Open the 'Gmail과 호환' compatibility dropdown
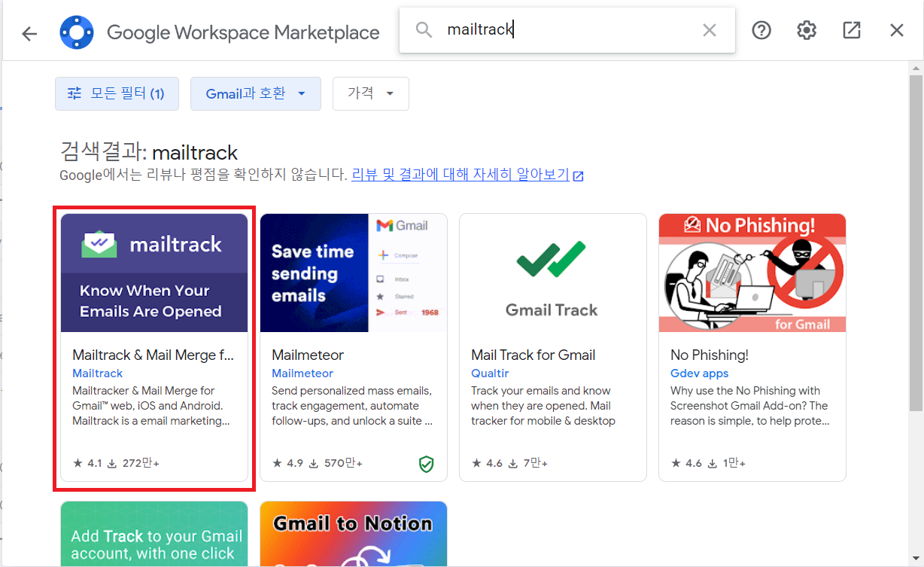The width and height of the screenshot is (924, 567). pyautogui.click(x=255, y=93)
